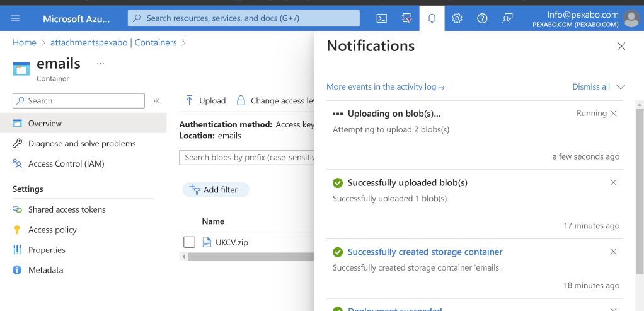
Task: Click the UKCV.zip file icon
Action: (x=207, y=242)
